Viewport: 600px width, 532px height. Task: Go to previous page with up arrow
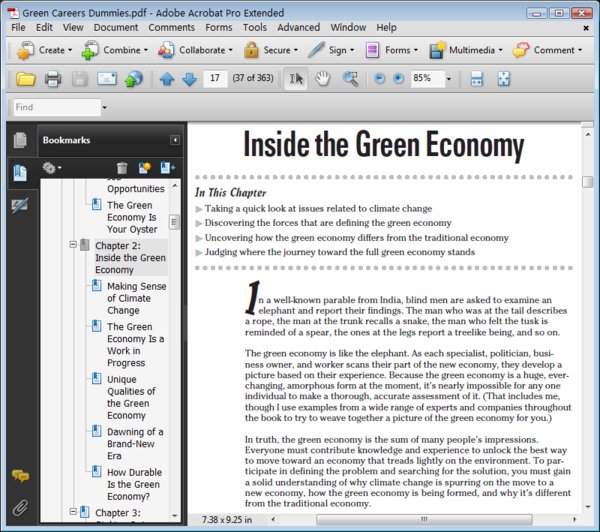(x=167, y=79)
